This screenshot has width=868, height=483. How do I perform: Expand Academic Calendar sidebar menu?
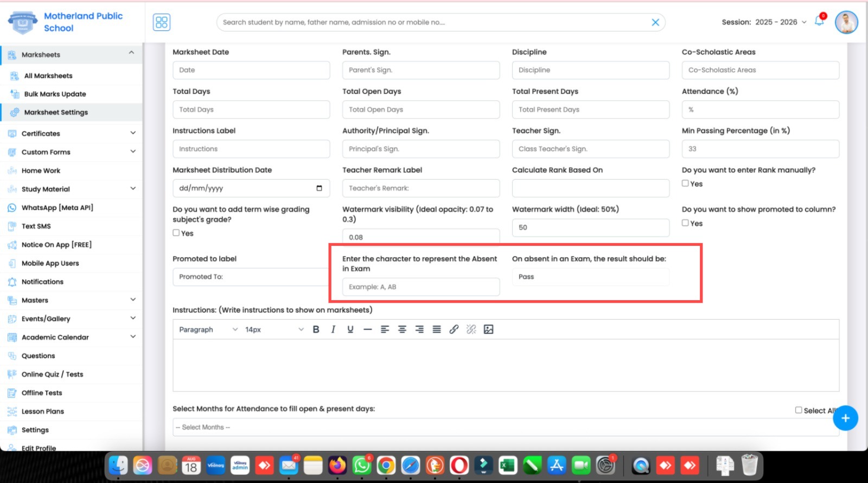tap(133, 336)
